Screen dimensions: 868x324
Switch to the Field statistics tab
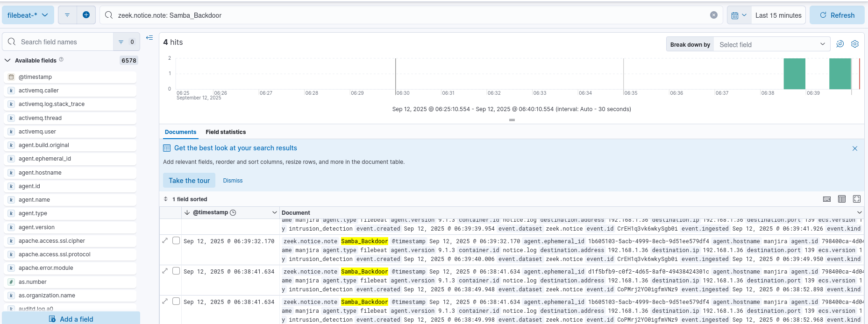[x=226, y=132]
